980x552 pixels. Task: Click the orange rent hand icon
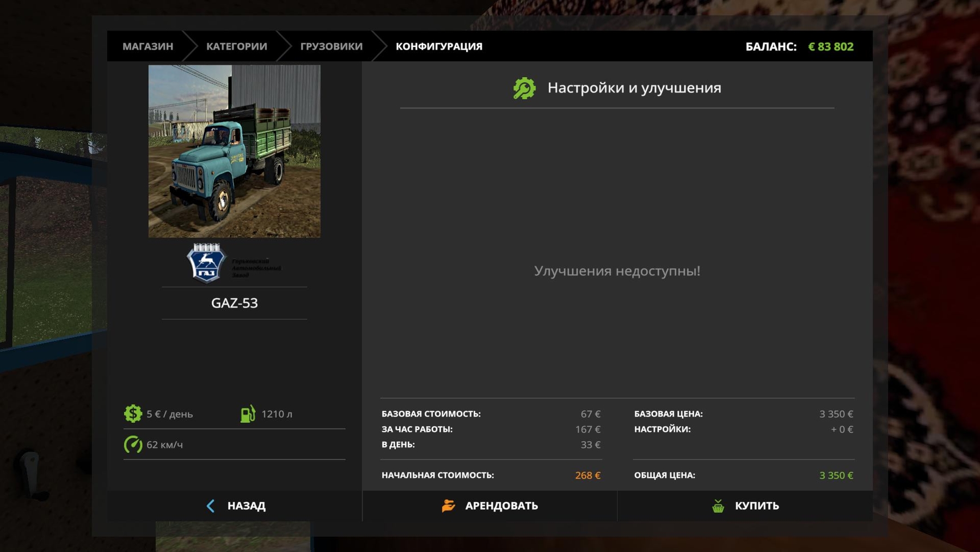click(448, 506)
